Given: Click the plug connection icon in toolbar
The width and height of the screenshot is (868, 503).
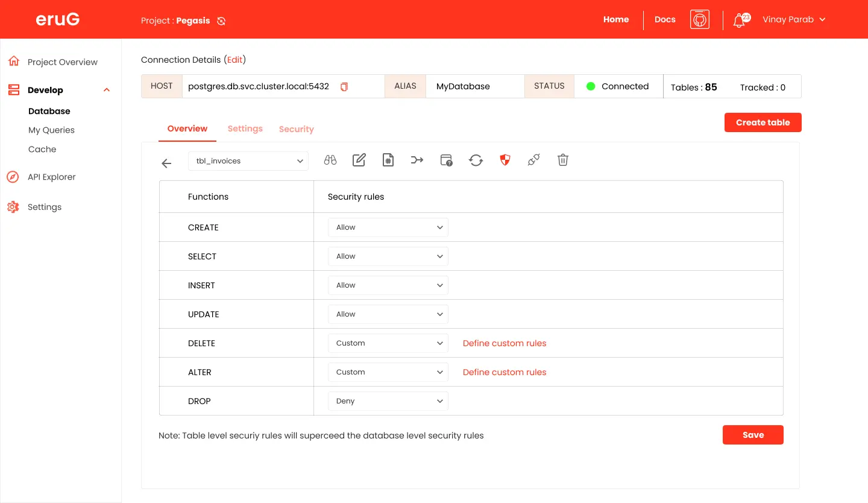Looking at the screenshot, I should [x=533, y=160].
